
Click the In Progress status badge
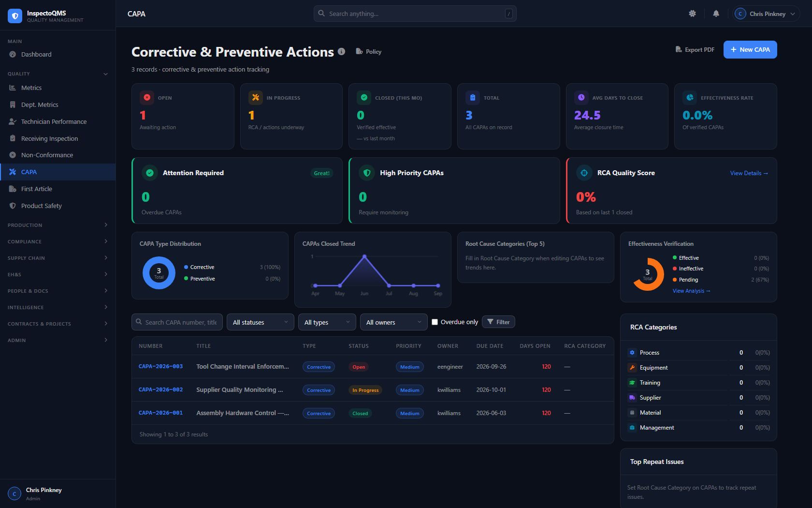coord(365,390)
